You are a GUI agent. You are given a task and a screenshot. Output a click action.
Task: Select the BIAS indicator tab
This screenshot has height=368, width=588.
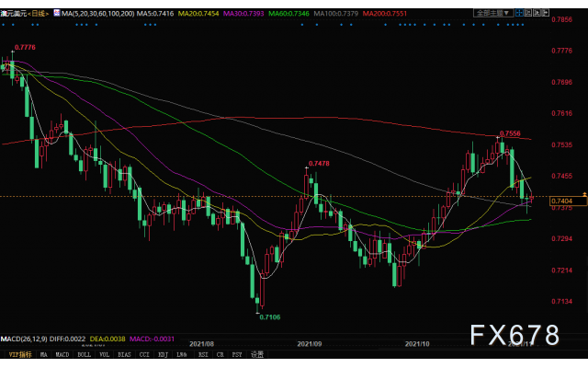pos(124,354)
